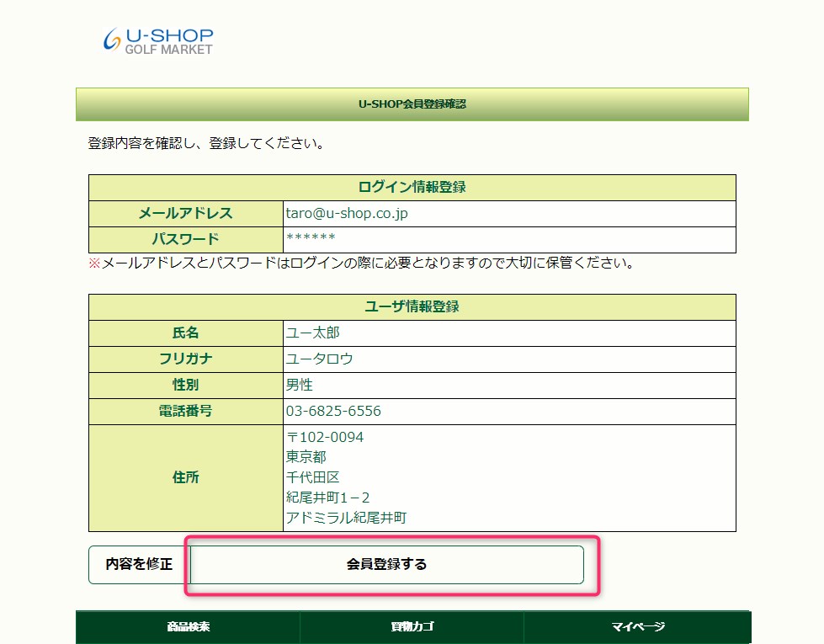The width and height of the screenshot is (824, 644).
Task: Open the 買物カゴ footer tab
Action: pos(412,626)
